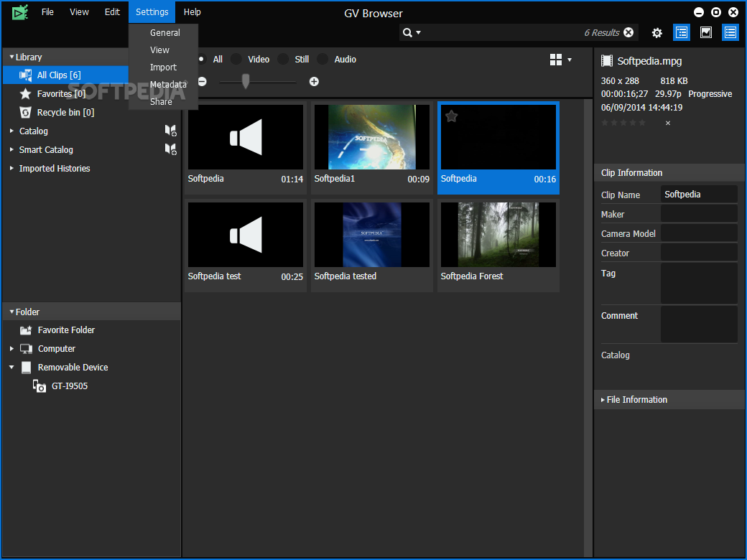The image size is (747, 560).
Task: Click the Recycle bin icon
Action: pos(25,113)
